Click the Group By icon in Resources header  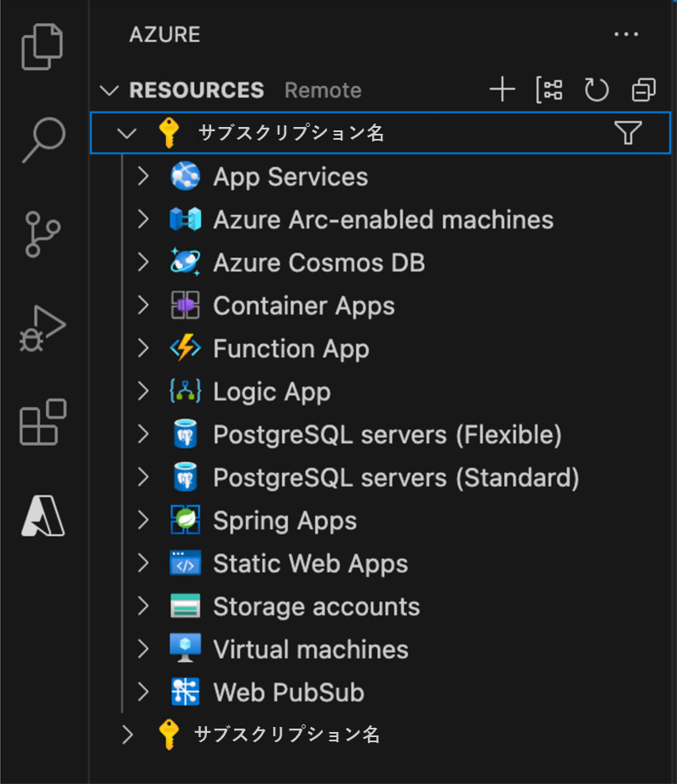point(549,89)
